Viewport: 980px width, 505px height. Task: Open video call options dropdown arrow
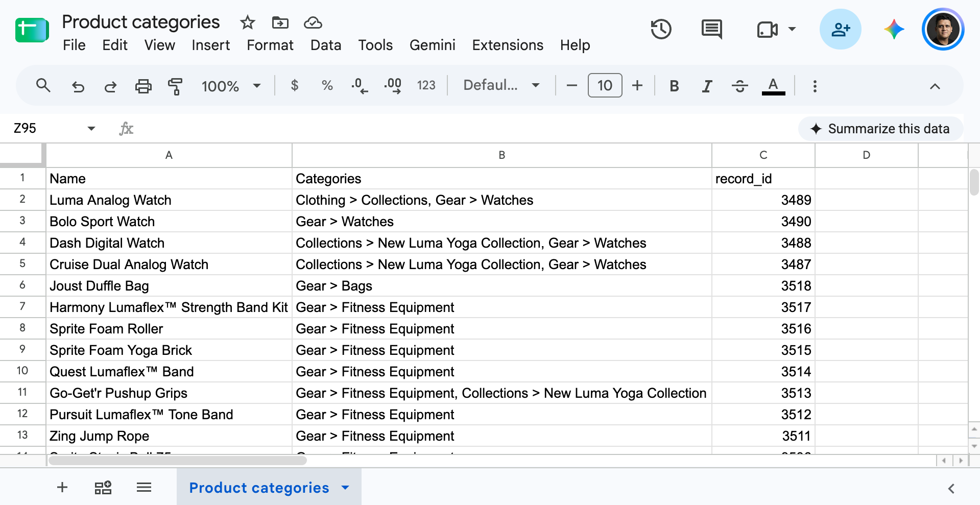pos(792,29)
